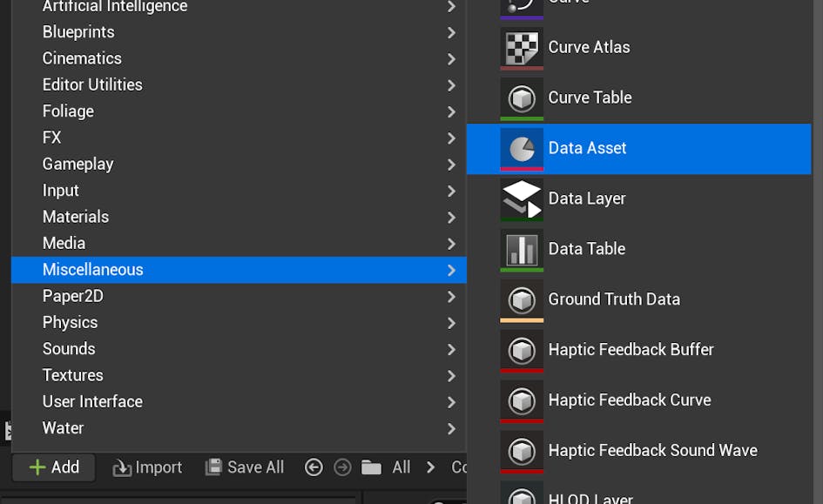Expand the Blueprints submenu arrow
The height and width of the screenshot is (504, 823).
click(x=451, y=32)
